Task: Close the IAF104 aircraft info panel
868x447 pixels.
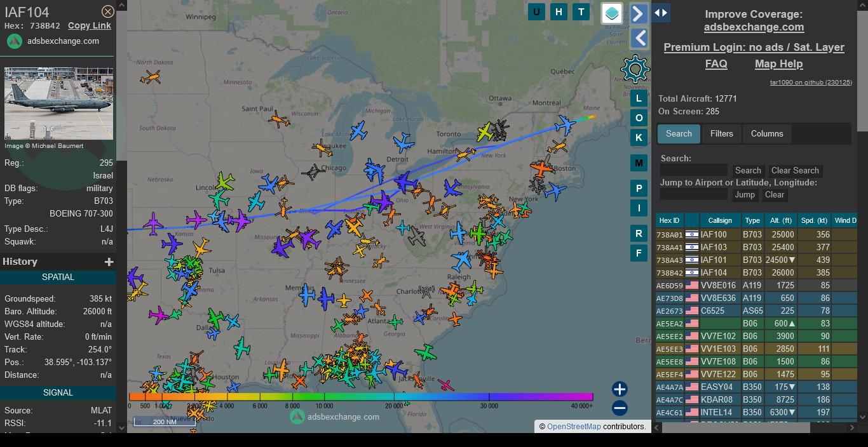Action: 108,11
